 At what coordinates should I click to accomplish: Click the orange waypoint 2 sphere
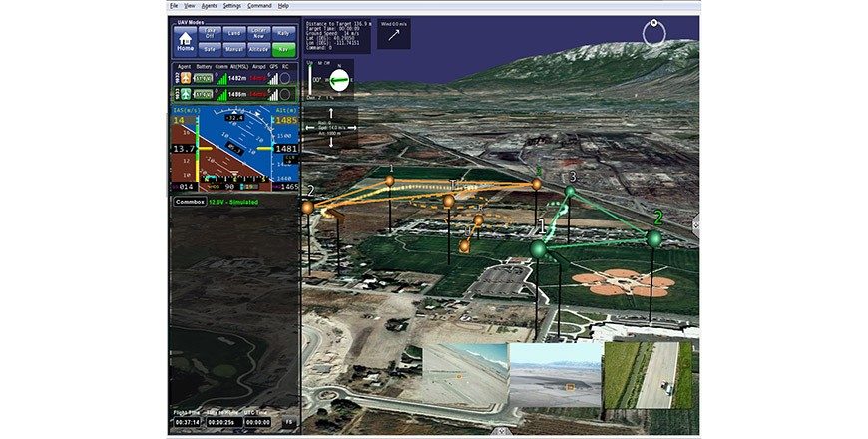point(307,207)
